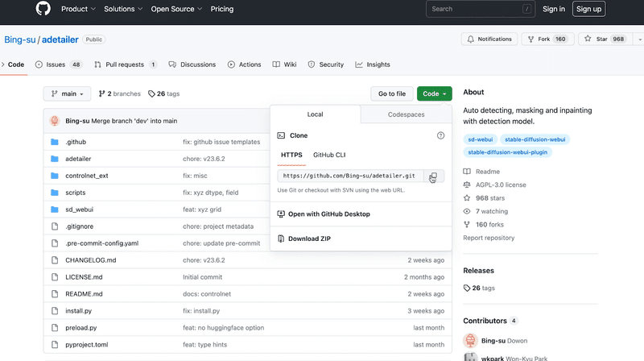This screenshot has height=361, width=644.
Task: Click the adetailer folder icon
Action: [x=54, y=159]
